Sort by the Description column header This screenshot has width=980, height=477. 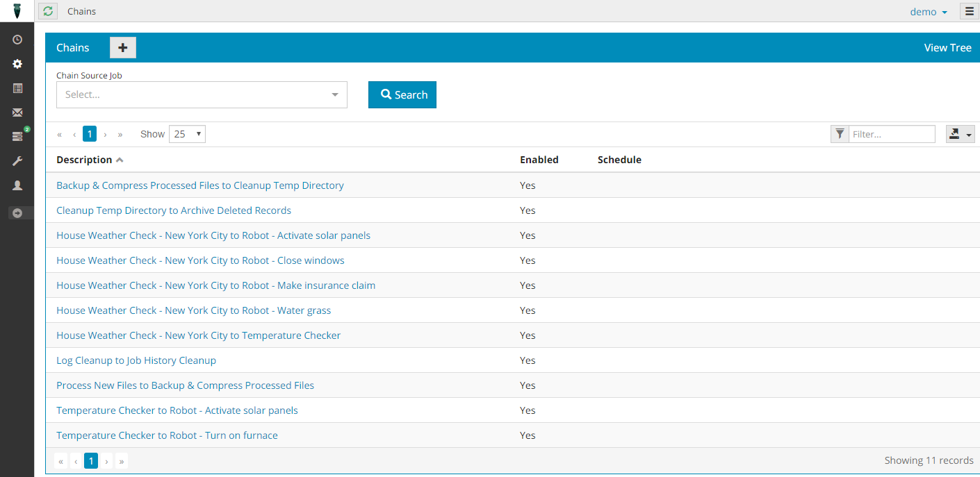(x=84, y=160)
